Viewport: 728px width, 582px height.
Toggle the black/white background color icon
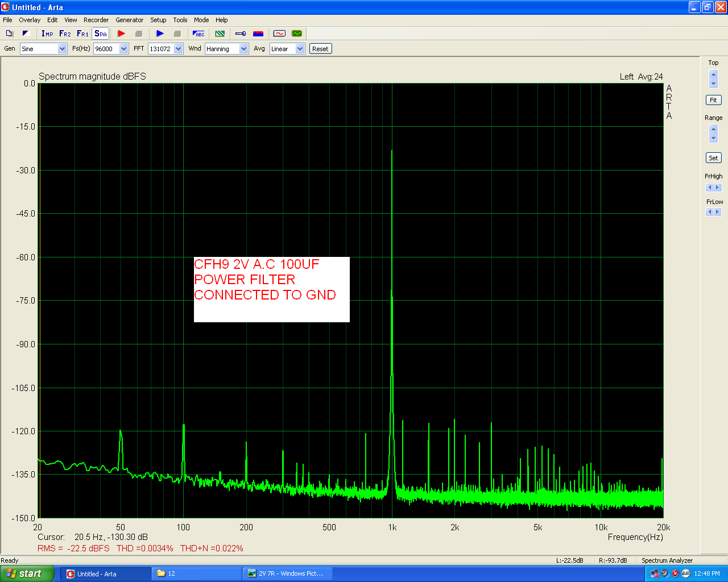pyautogui.click(x=26, y=34)
